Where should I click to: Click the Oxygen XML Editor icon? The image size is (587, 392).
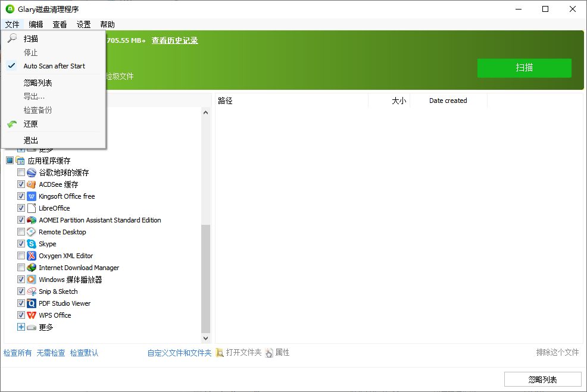tap(31, 255)
